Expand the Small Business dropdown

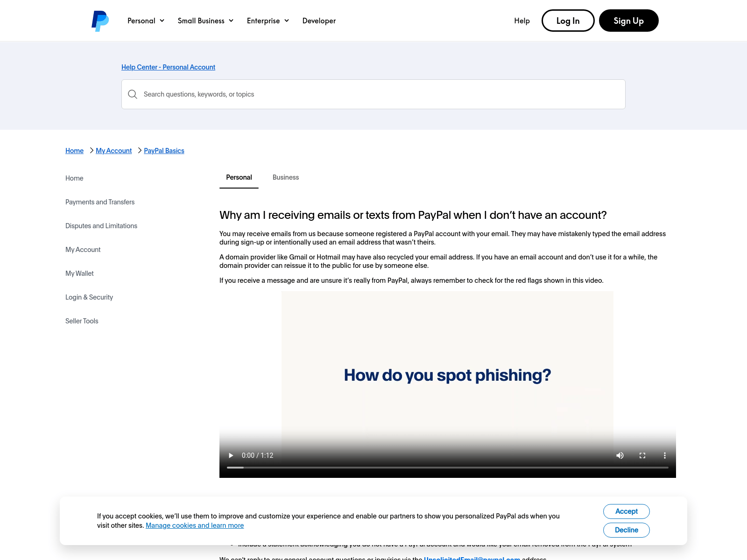[206, 21]
